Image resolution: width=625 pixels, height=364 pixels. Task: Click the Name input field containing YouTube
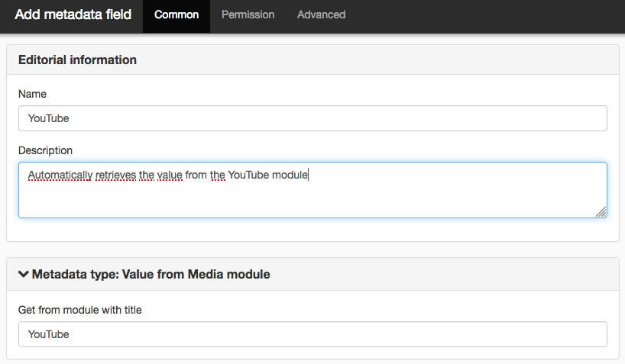tap(312, 118)
